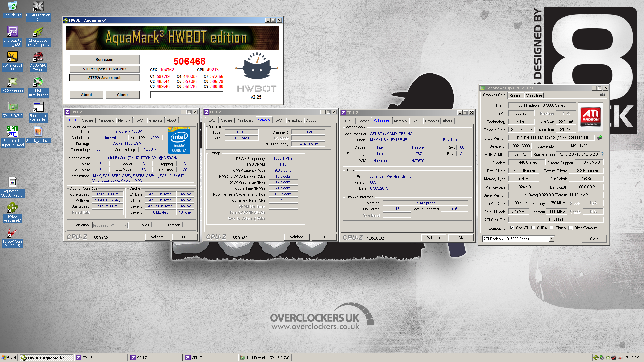
Task: Click the 1100 MHz GPU Clock value
Action: [x=519, y=203]
